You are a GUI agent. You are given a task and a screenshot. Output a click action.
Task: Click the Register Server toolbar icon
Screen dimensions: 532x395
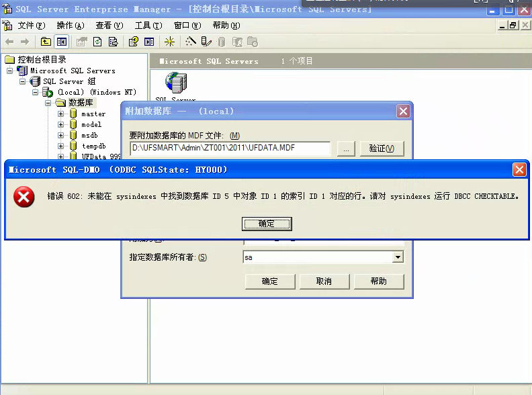(x=206, y=42)
